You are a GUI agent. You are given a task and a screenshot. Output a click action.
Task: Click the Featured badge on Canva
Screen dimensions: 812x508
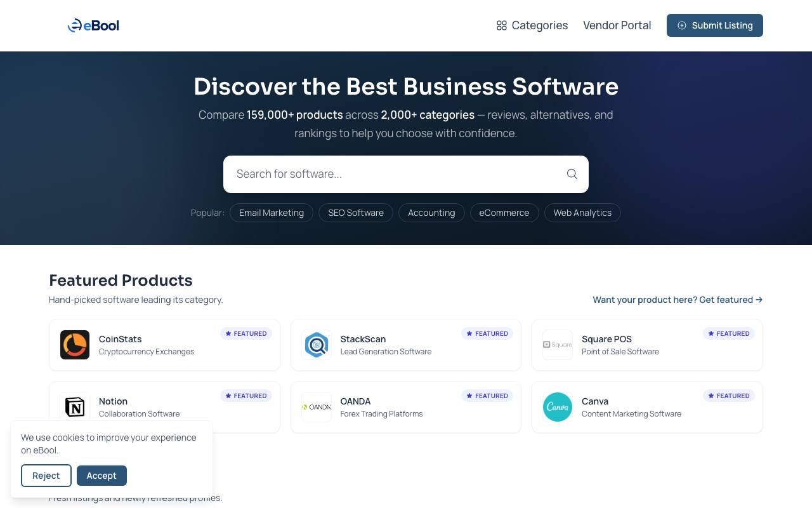pyautogui.click(x=729, y=396)
